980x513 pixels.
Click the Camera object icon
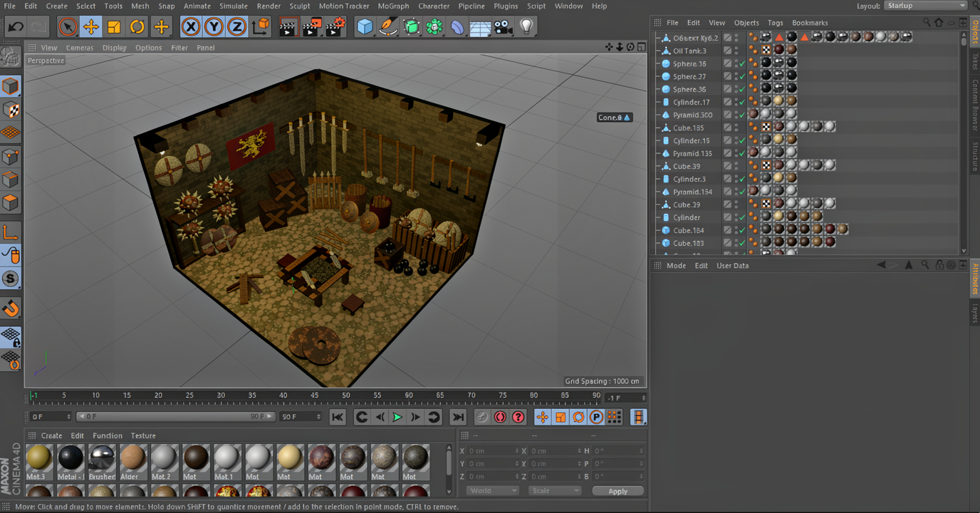(x=504, y=27)
